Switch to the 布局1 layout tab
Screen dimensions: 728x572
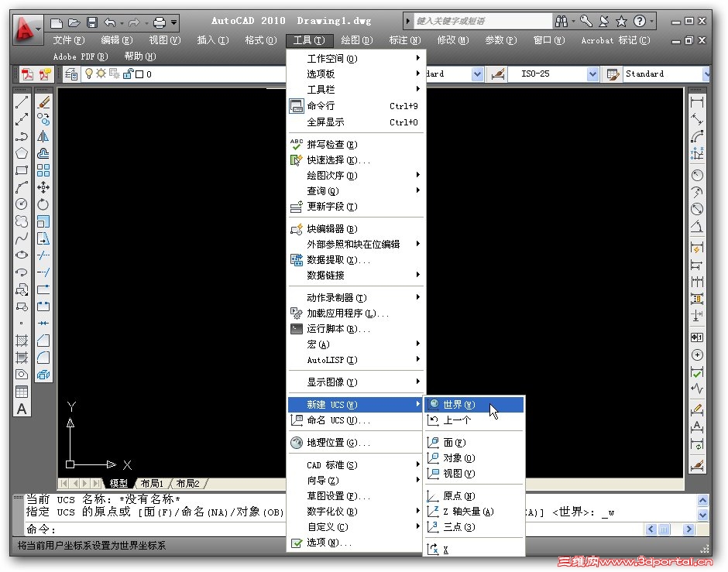point(152,484)
